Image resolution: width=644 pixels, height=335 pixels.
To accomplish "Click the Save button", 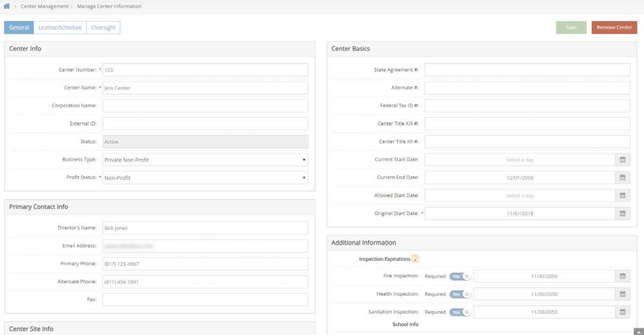I will [x=571, y=28].
